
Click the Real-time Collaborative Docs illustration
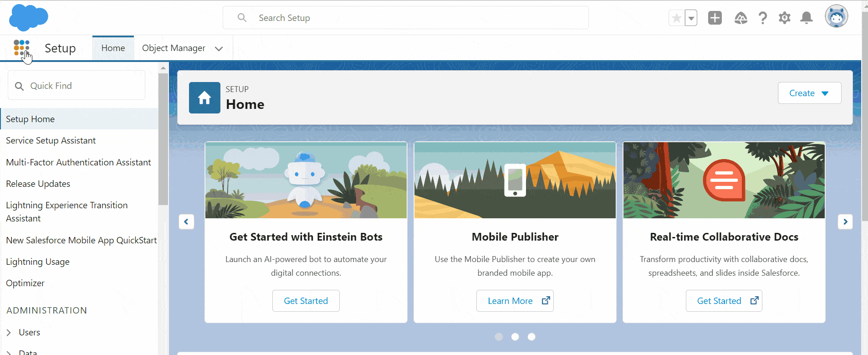tap(724, 180)
